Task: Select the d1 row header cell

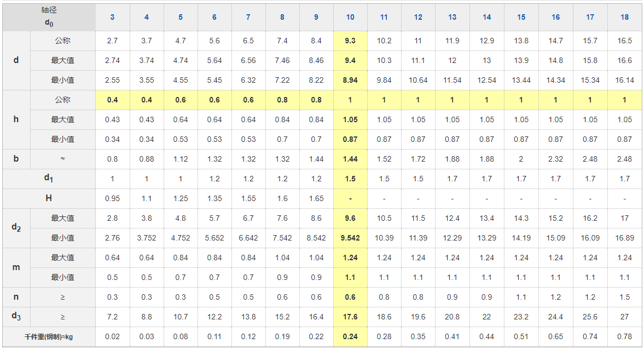Action: click(49, 179)
